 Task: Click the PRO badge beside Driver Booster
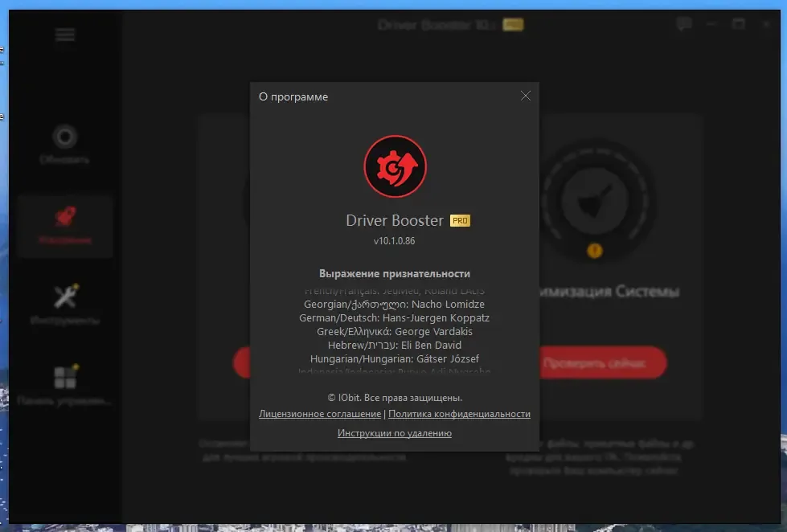460,221
